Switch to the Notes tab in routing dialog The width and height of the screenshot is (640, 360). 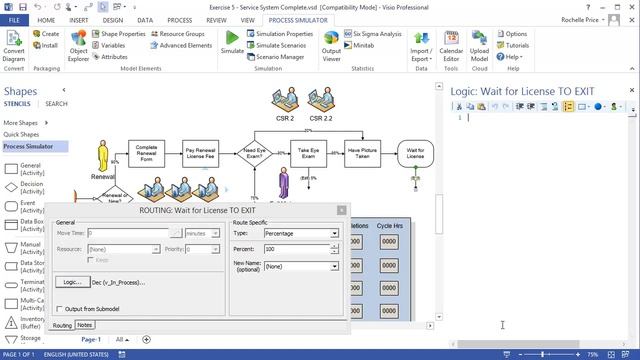click(84, 325)
